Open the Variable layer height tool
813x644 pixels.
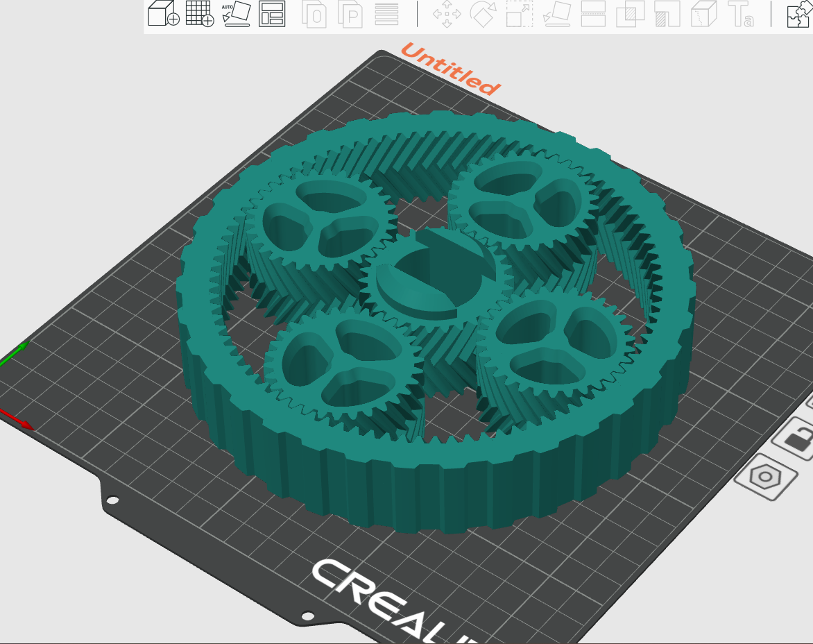click(386, 14)
